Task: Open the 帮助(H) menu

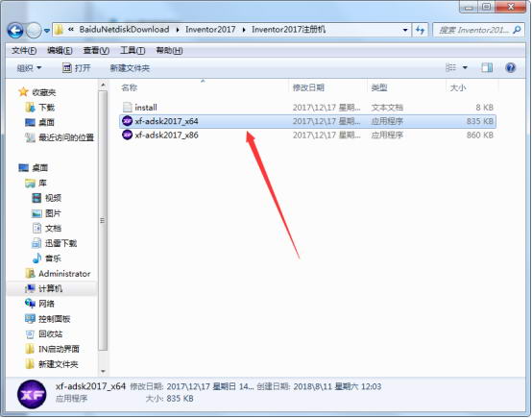Action: [169, 51]
